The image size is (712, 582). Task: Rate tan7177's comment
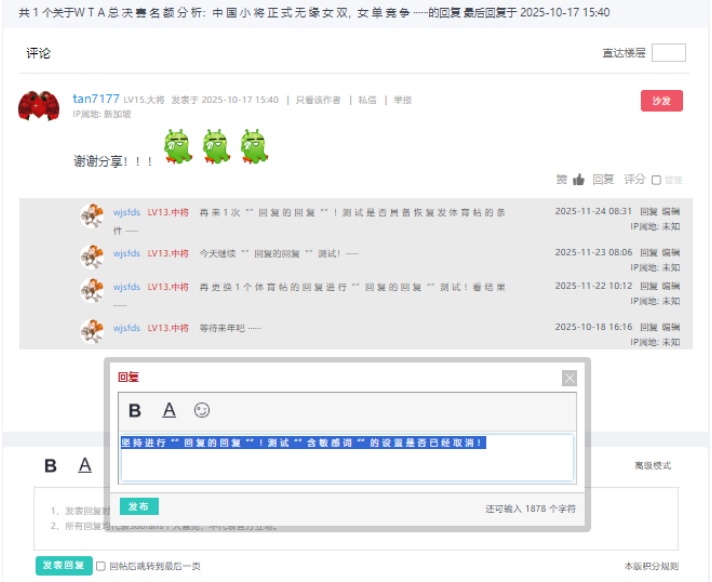pyautogui.click(x=634, y=179)
